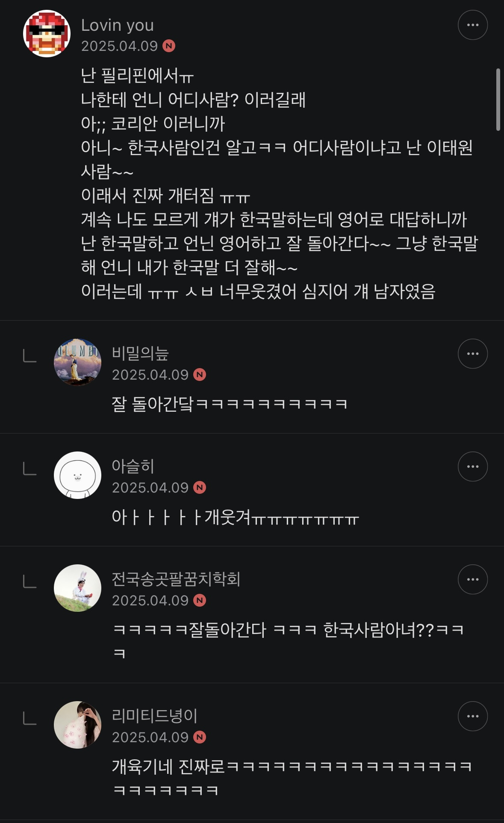
Task: Open more options on 비밀의늪's reply
Action: (472, 354)
